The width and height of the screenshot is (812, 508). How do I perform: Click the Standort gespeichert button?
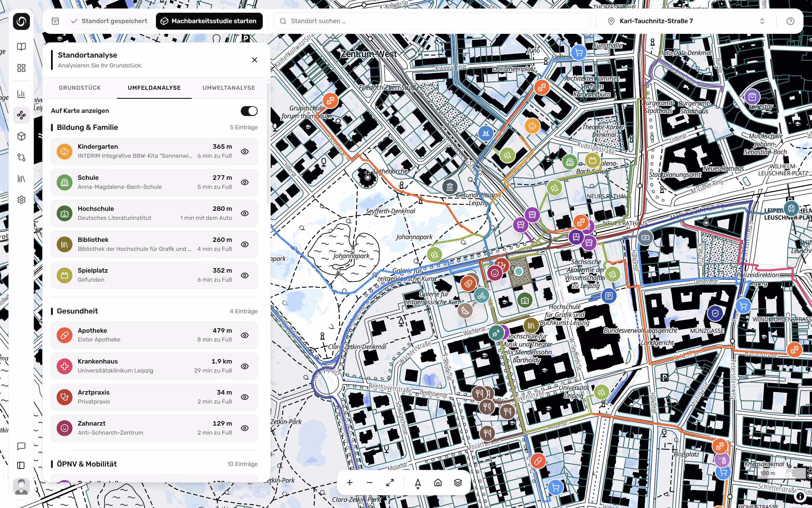point(110,21)
